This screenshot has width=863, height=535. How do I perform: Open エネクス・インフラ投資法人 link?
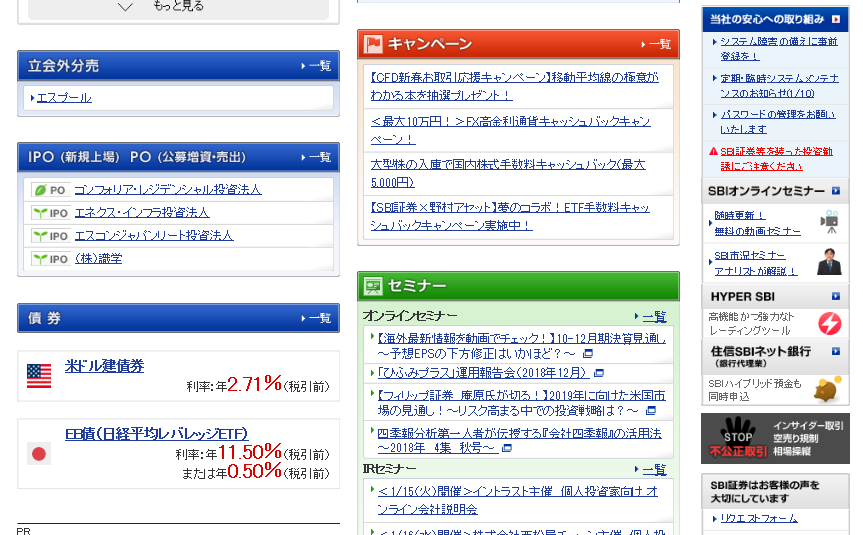pos(142,212)
